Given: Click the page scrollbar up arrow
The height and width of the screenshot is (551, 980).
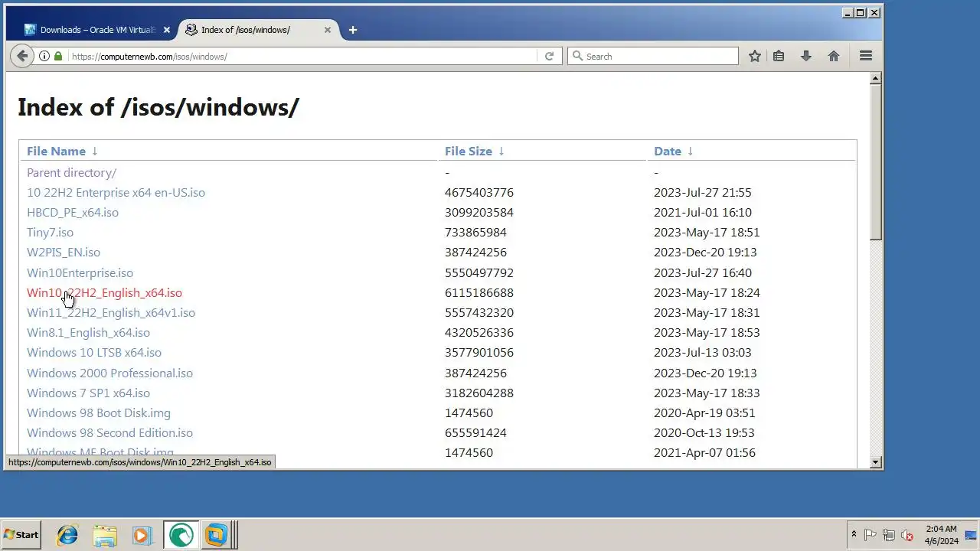Looking at the screenshot, I should [x=876, y=78].
